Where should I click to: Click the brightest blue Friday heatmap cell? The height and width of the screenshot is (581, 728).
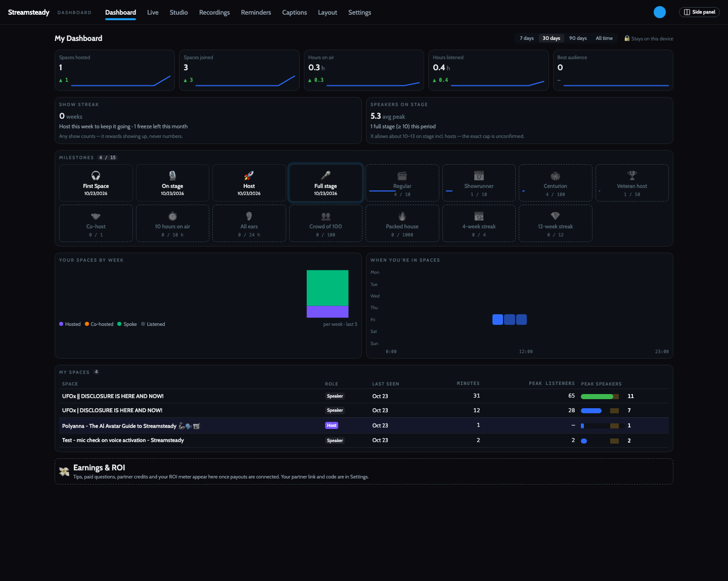click(497, 319)
